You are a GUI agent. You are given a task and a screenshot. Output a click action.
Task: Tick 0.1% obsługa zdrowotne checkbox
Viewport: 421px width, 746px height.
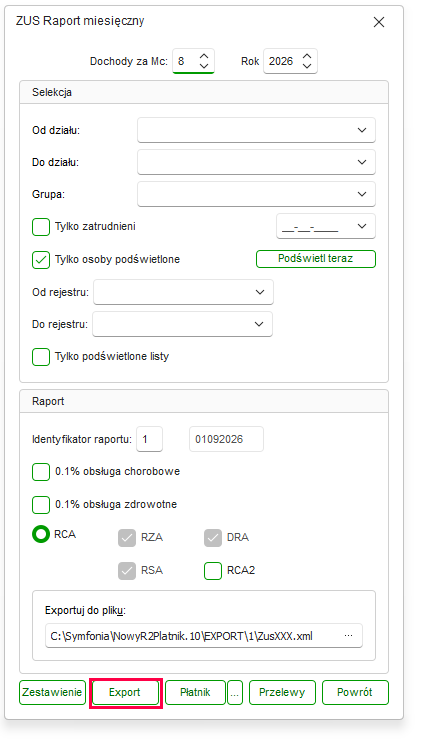click(x=41, y=505)
